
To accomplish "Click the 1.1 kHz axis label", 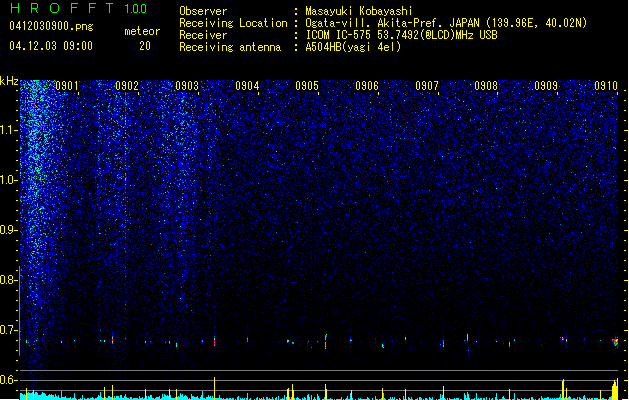I will pyautogui.click(x=8, y=130).
